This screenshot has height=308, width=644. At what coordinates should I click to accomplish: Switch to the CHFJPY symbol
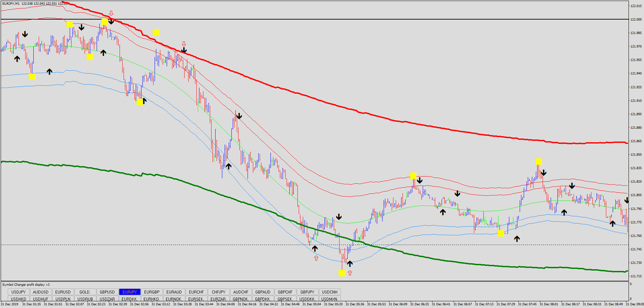pos(218,292)
